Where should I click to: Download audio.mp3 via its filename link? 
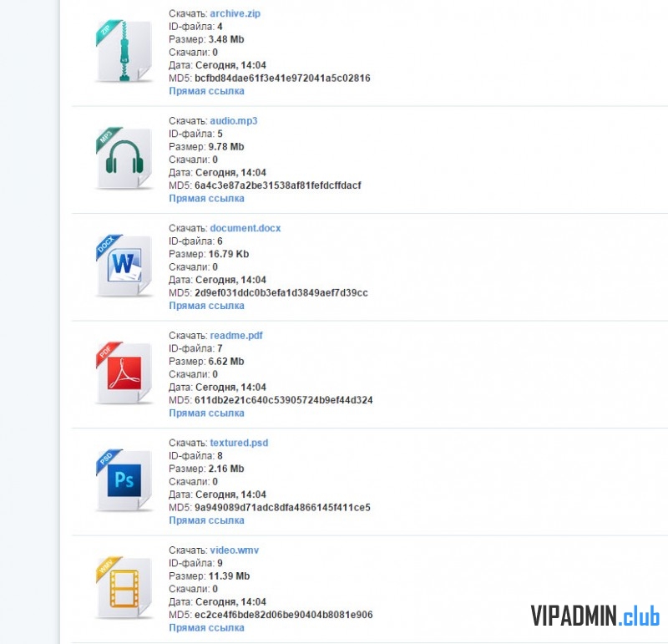pos(234,121)
